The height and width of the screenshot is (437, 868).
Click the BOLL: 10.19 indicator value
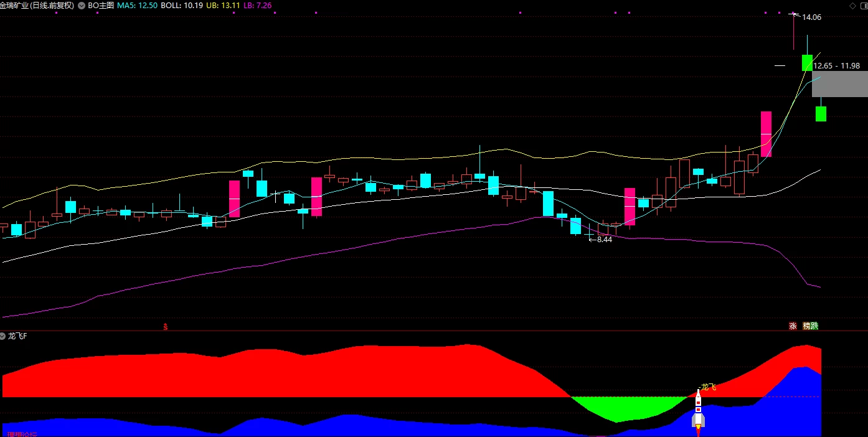181,5
